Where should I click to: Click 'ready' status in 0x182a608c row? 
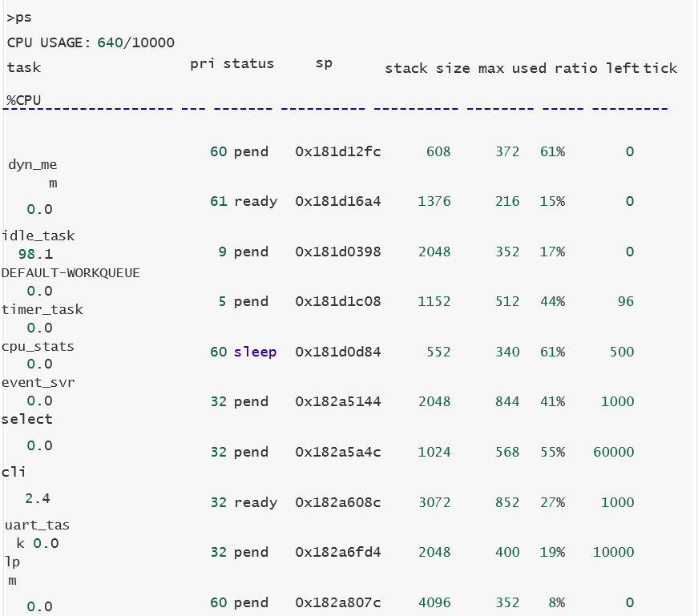pyautogui.click(x=256, y=503)
